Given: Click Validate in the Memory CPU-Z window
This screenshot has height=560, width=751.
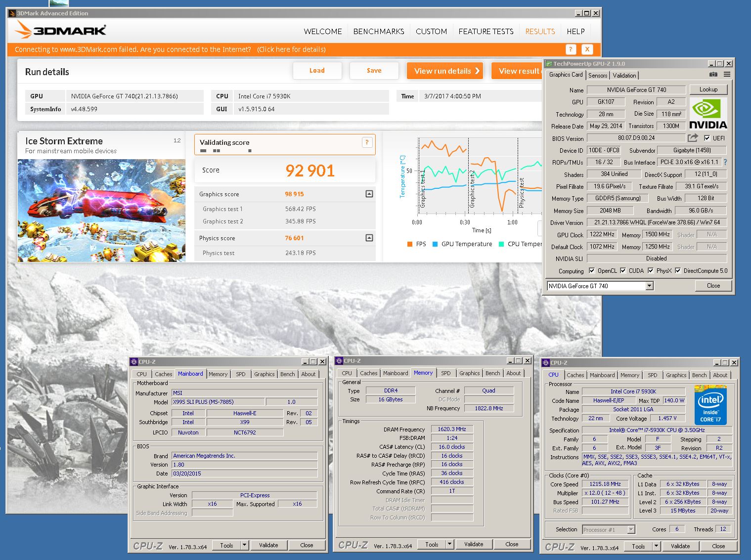Looking at the screenshot, I should pos(474,544).
